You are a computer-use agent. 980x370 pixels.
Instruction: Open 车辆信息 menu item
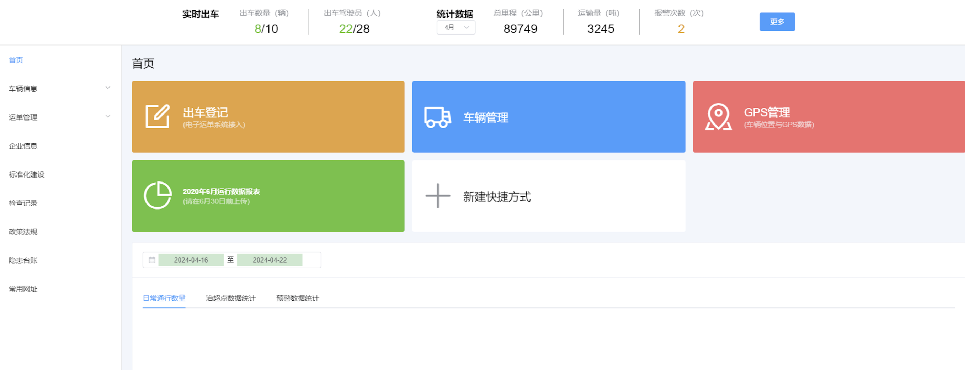point(23,89)
